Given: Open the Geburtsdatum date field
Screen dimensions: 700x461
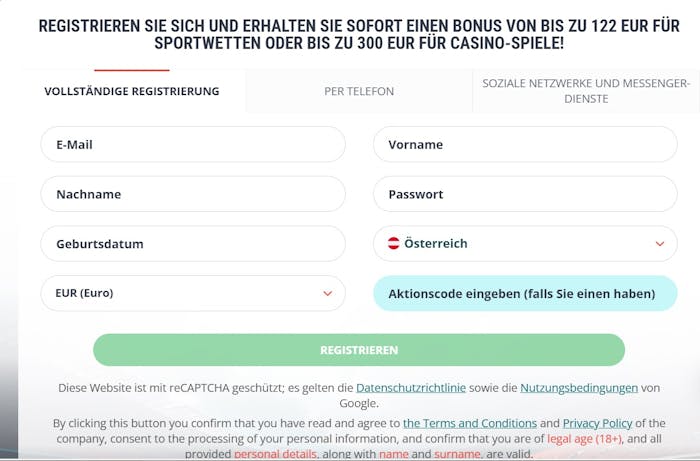Looking at the screenshot, I should 193,243.
